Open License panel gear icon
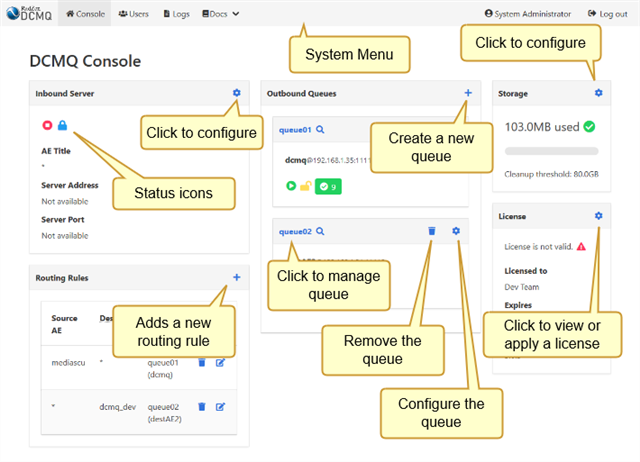This screenshot has width=640, height=462. coord(598,215)
